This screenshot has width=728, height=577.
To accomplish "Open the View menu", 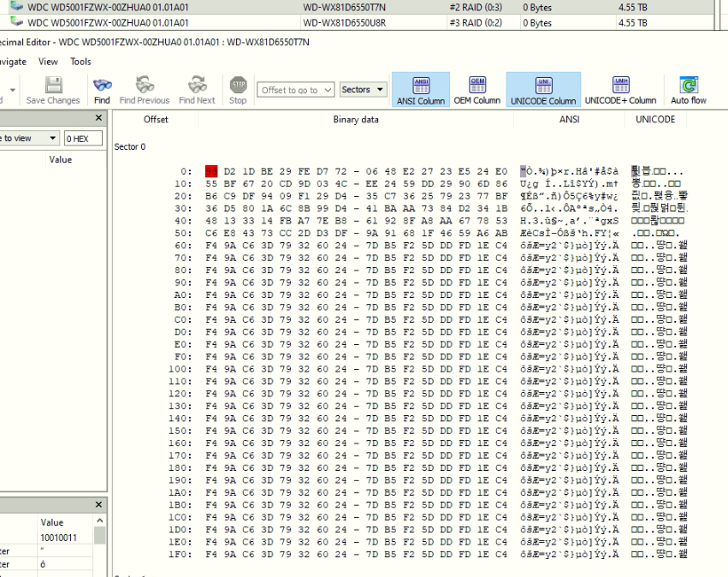I will [x=48, y=61].
